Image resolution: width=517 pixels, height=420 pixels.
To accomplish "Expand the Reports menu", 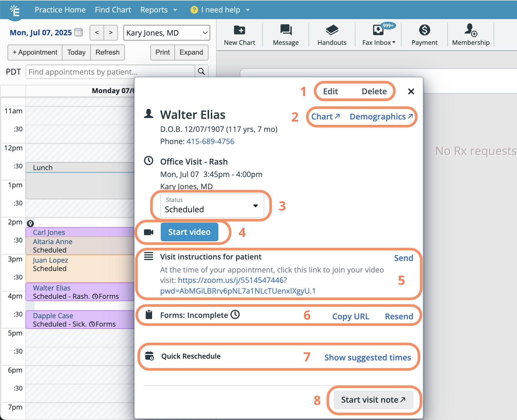I will click(x=158, y=10).
